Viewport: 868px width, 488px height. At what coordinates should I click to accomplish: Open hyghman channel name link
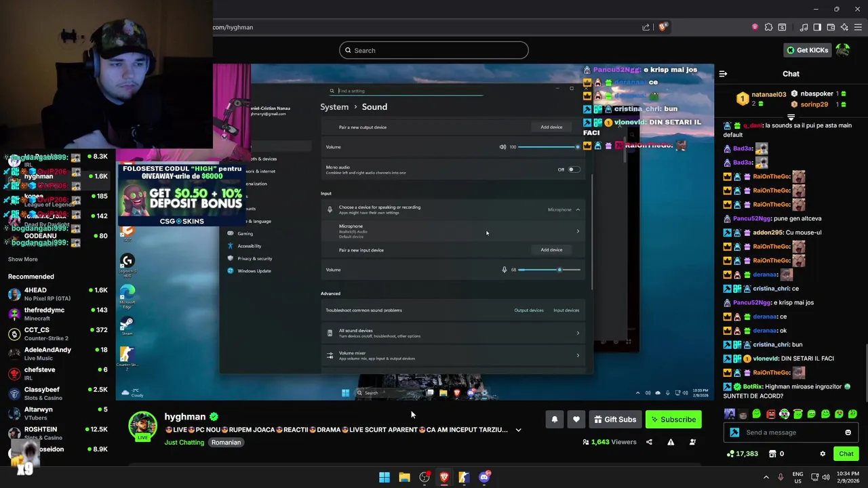click(184, 417)
